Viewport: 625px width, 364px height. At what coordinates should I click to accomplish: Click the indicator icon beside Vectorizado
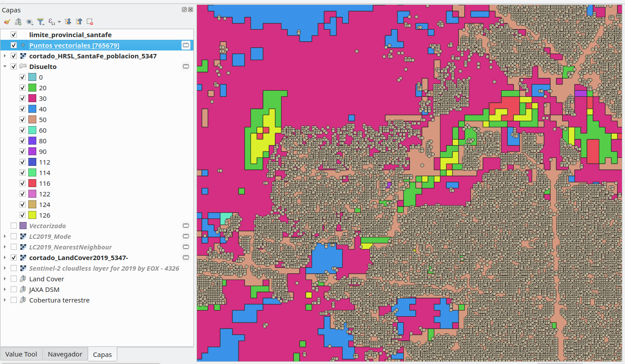pyautogui.click(x=186, y=226)
